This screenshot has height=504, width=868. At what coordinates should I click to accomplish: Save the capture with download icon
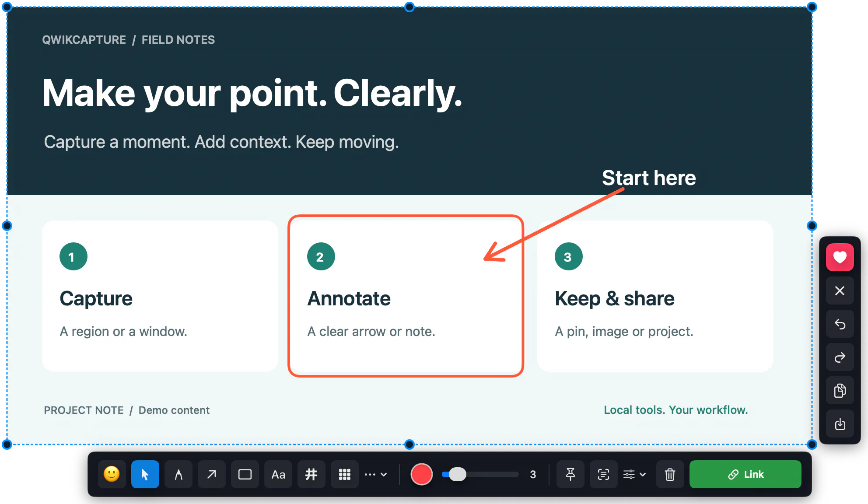tap(840, 423)
